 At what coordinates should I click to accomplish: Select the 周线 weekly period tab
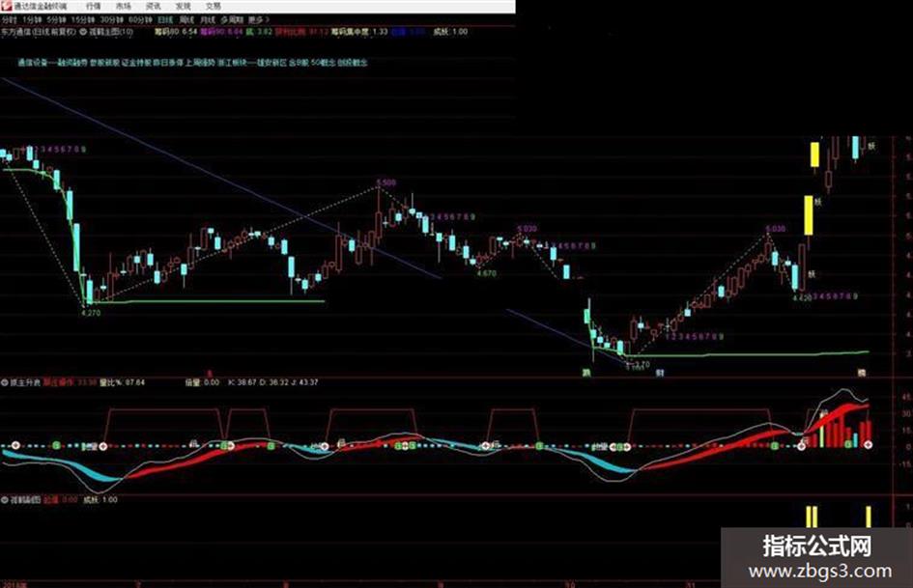tap(186, 20)
